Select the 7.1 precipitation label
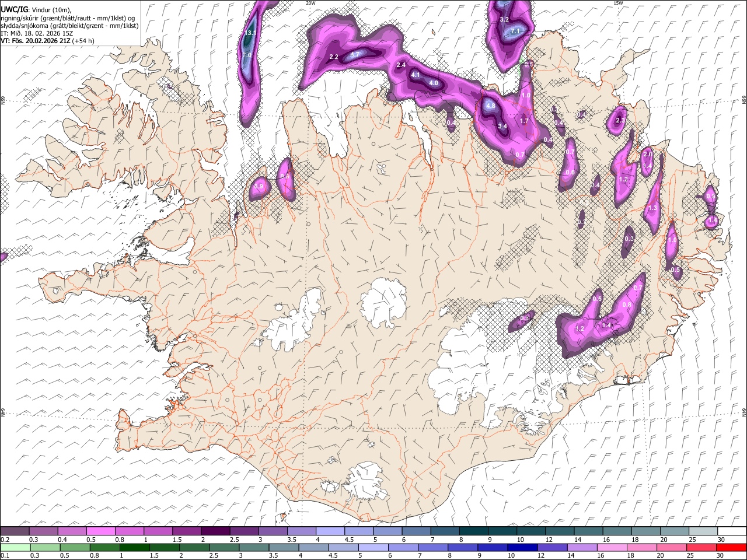Screen dimensions: 747x560 click(x=515, y=31)
